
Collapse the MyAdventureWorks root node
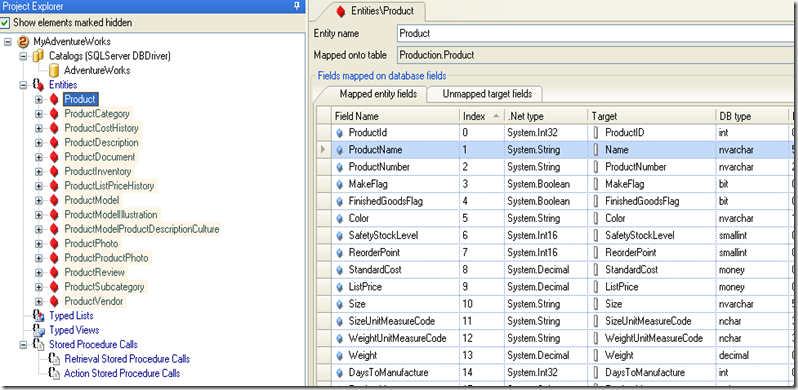point(8,42)
